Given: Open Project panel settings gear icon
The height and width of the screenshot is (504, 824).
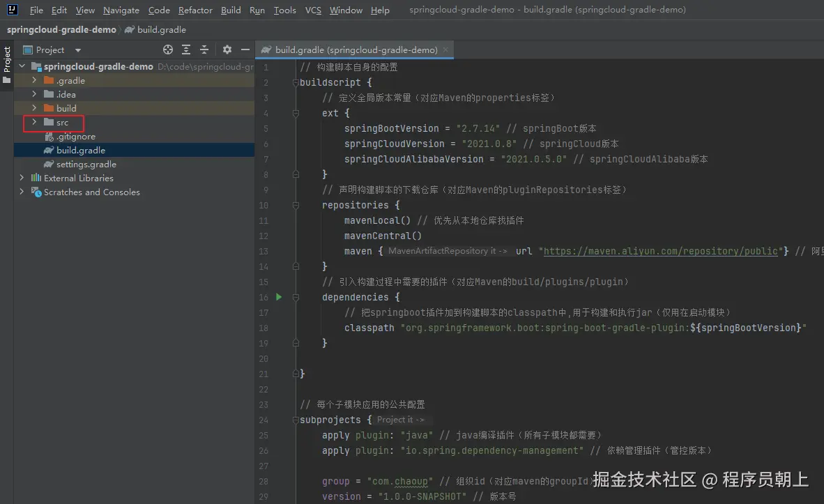Looking at the screenshot, I should (227, 49).
